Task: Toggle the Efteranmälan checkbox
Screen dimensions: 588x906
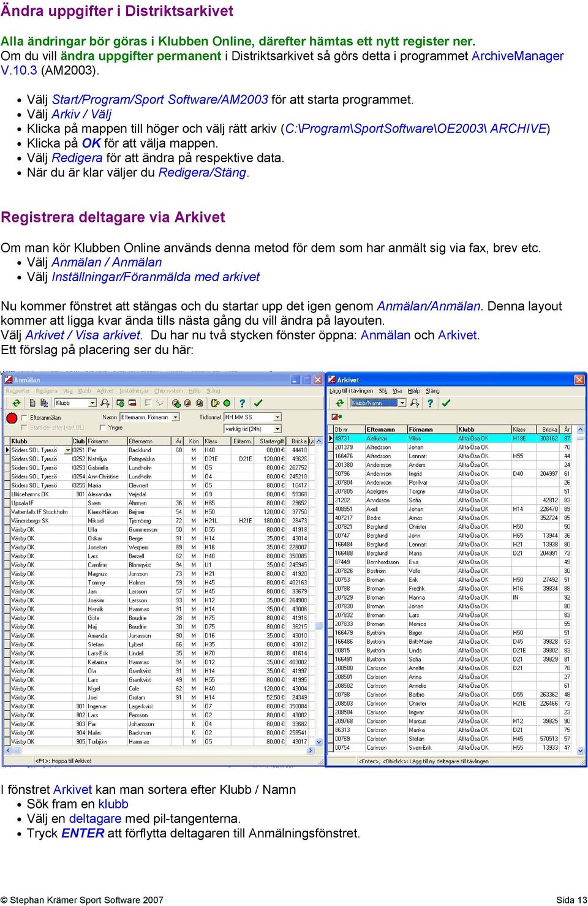Action: [x=24, y=418]
